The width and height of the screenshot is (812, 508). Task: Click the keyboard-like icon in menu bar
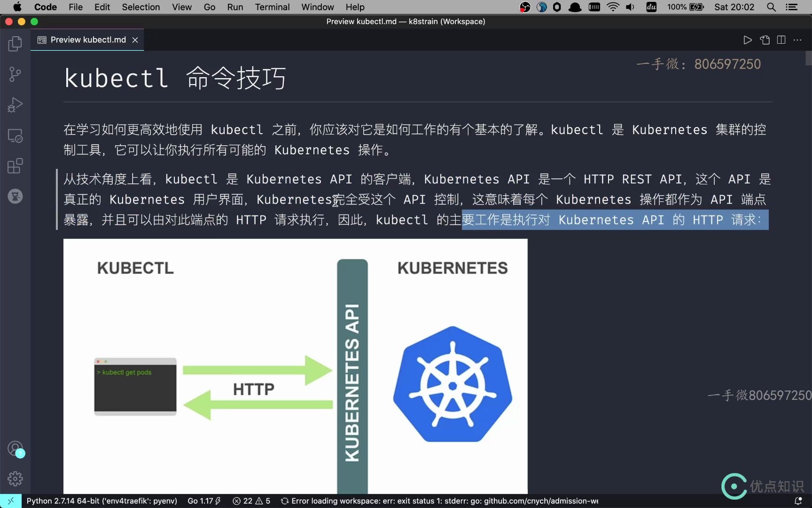(x=594, y=7)
